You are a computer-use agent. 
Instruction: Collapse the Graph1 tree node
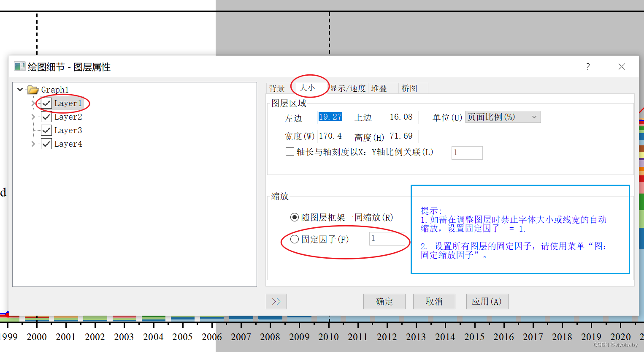[x=20, y=90]
